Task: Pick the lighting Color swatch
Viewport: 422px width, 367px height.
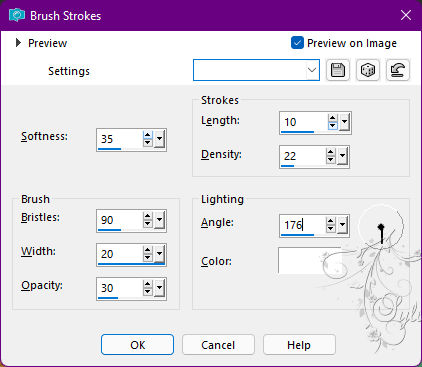Action: click(309, 261)
